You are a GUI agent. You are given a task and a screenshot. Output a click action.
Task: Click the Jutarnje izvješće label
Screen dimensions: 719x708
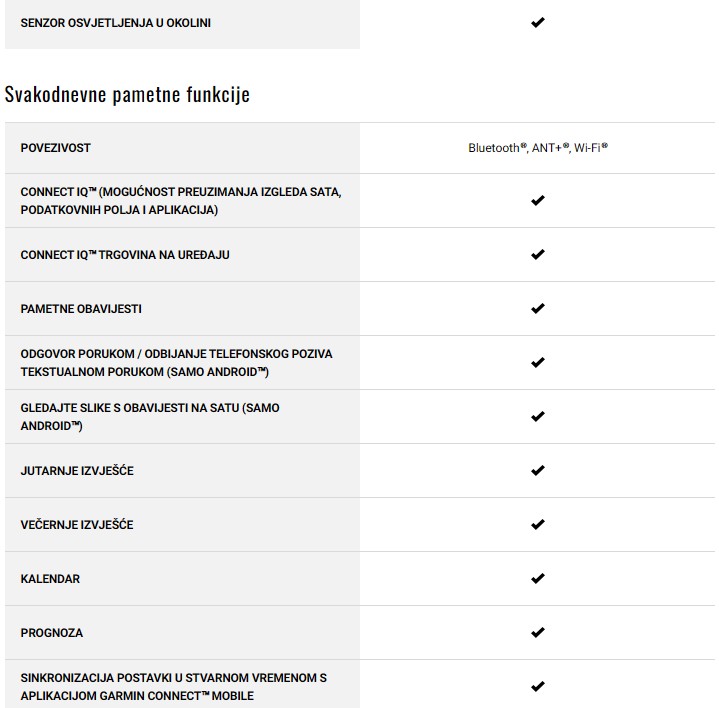pos(77,471)
